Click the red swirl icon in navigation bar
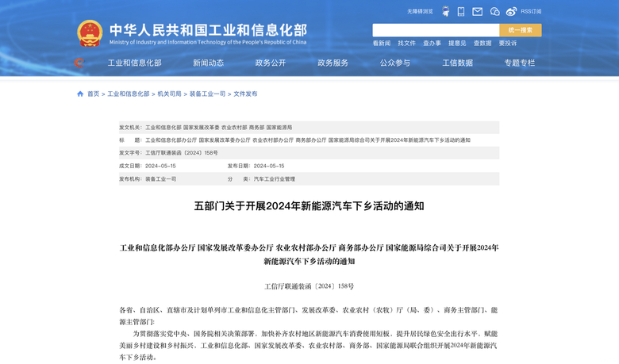This screenshot has width=619, height=364. click(79, 63)
